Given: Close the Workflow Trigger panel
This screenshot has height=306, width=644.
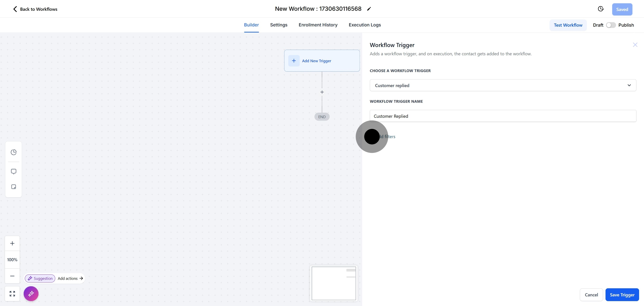Looking at the screenshot, I should tap(635, 45).
